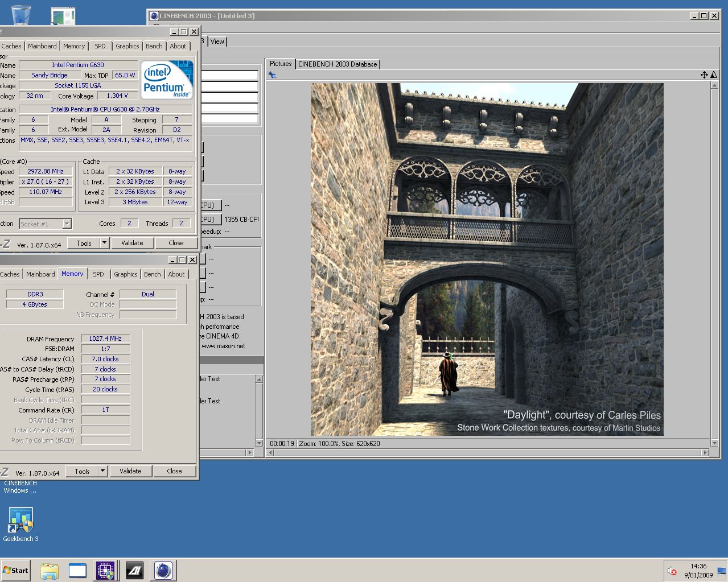Image resolution: width=728 pixels, height=582 pixels.
Task: Click Validate in the upper CPU-Z window
Action: point(132,243)
